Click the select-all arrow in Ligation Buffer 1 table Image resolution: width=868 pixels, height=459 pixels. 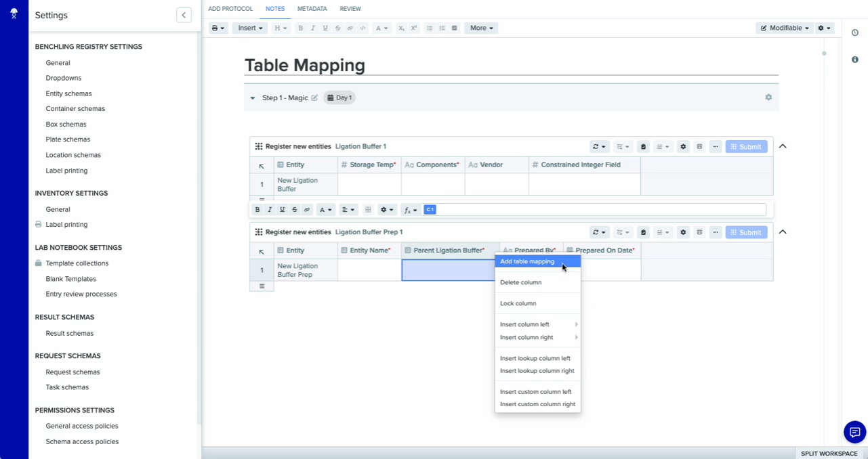262,165
